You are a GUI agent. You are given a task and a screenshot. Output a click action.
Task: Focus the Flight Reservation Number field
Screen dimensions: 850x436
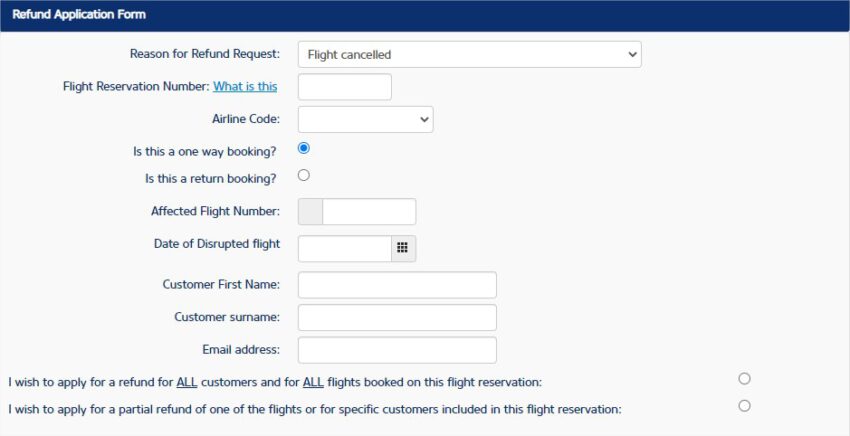345,87
